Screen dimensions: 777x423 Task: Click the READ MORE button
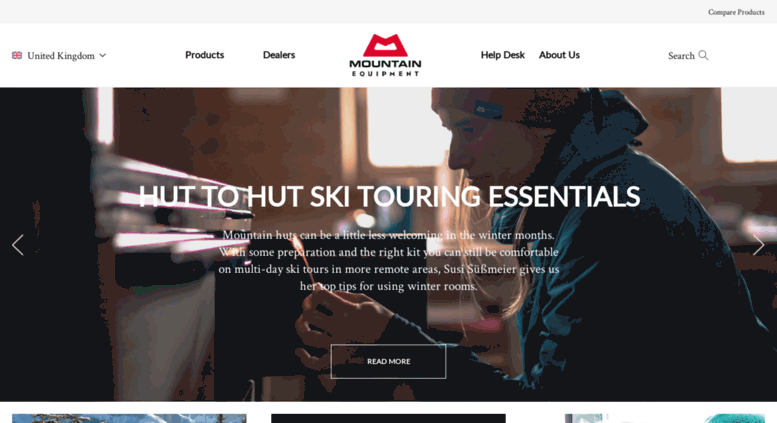(388, 362)
